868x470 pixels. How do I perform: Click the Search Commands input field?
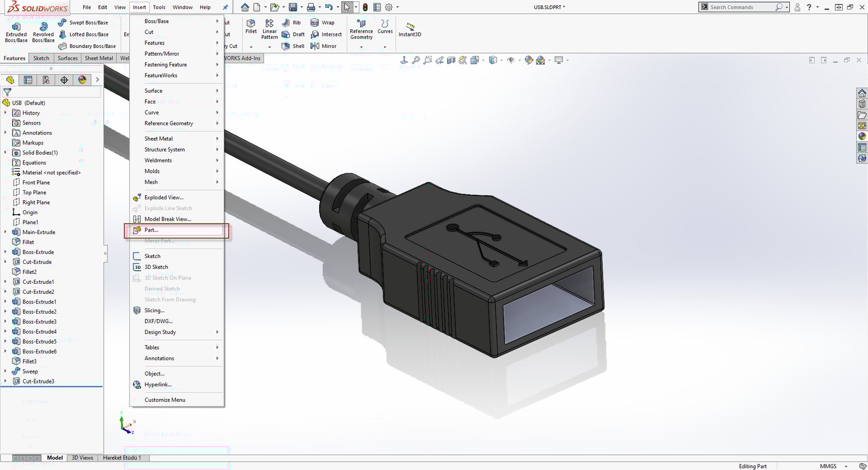pyautogui.click(x=737, y=6)
